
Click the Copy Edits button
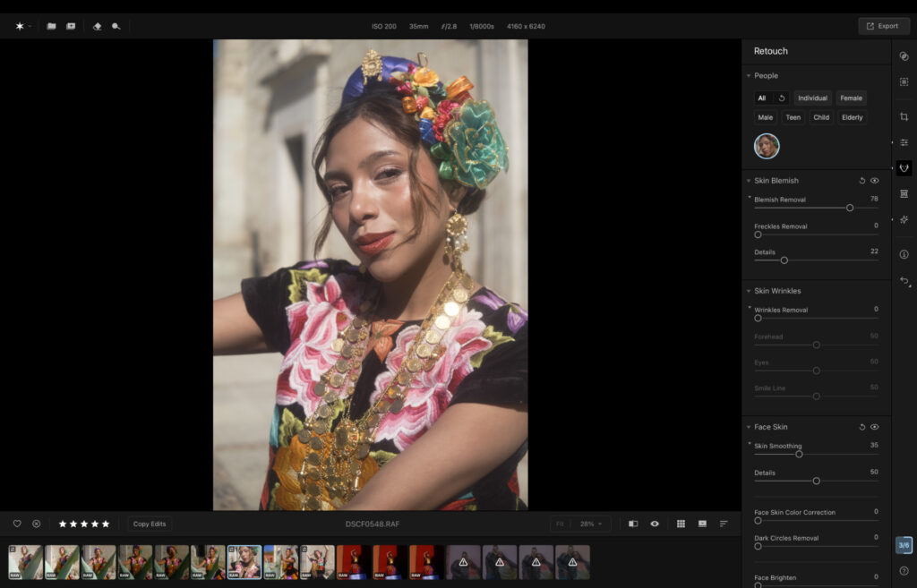tap(149, 524)
